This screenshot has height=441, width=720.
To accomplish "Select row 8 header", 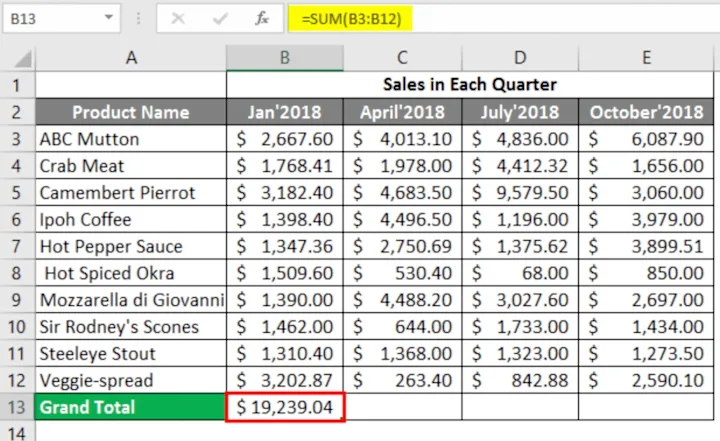I will pyautogui.click(x=17, y=273).
